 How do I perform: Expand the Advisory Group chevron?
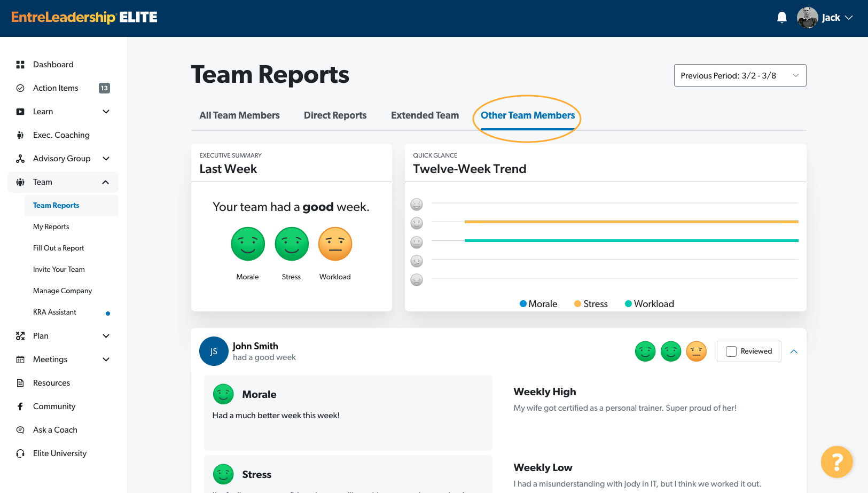(106, 159)
